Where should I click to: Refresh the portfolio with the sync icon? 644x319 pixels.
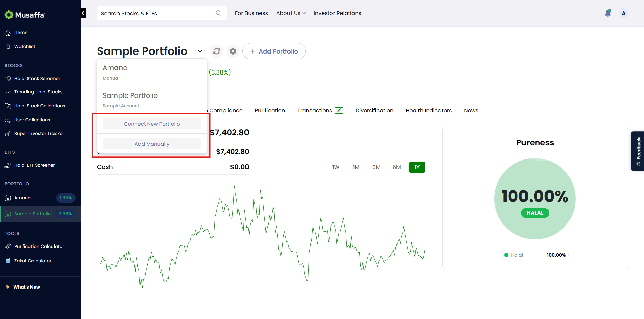tap(217, 51)
